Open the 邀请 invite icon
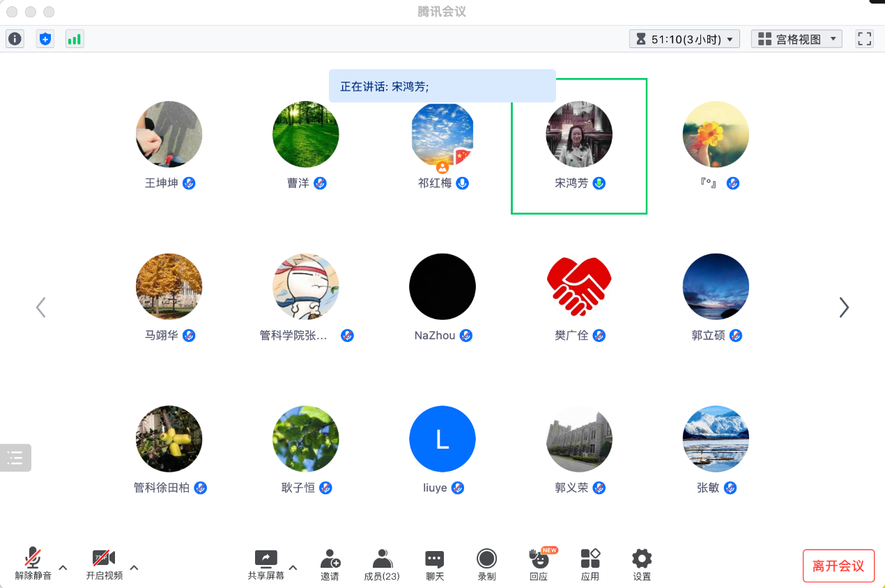Viewport: 885px width, 588px height. (330, 564)
